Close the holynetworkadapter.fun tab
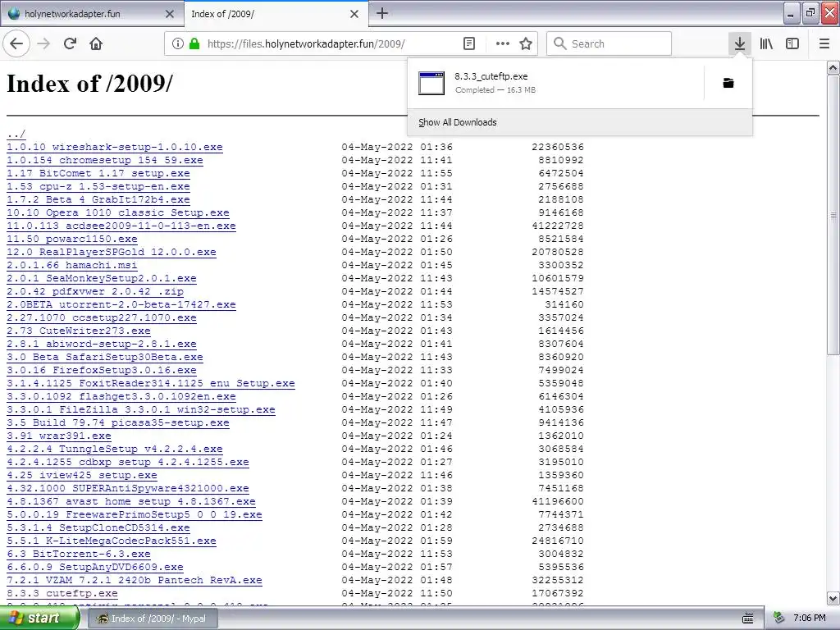This screenshot has width=840, height=630. (170, 14)
